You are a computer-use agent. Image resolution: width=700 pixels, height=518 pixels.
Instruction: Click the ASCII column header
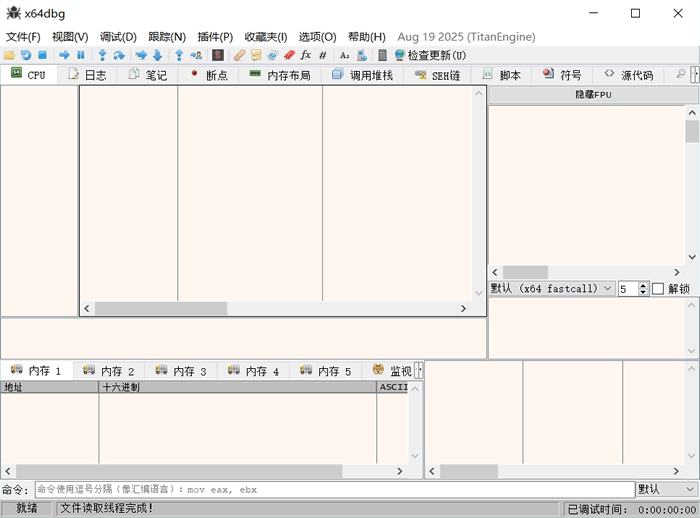[x=393, y=387]
